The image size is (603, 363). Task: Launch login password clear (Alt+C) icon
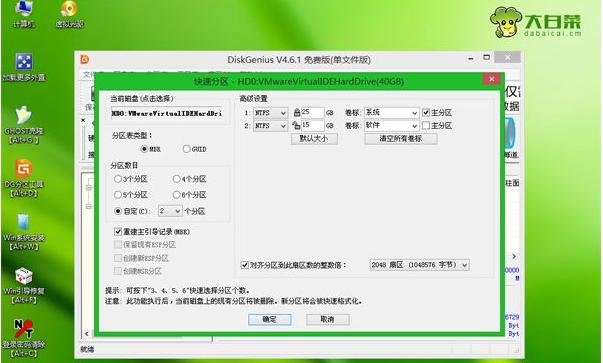24,338
